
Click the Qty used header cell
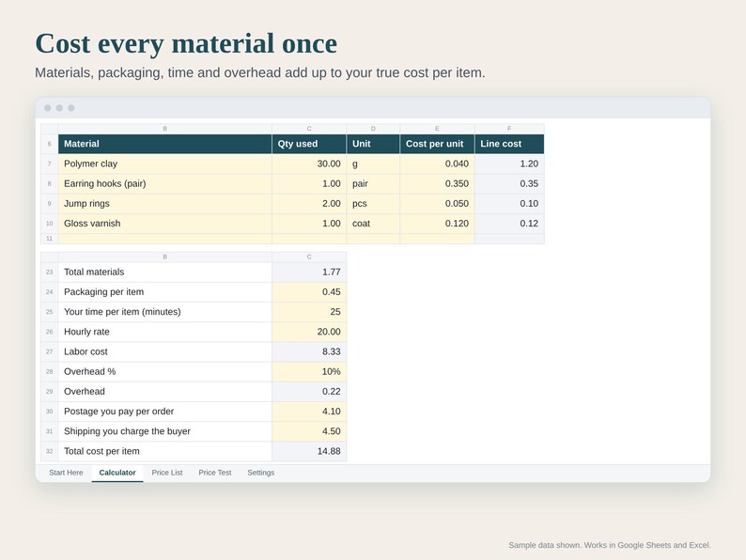tap(309, 144)
